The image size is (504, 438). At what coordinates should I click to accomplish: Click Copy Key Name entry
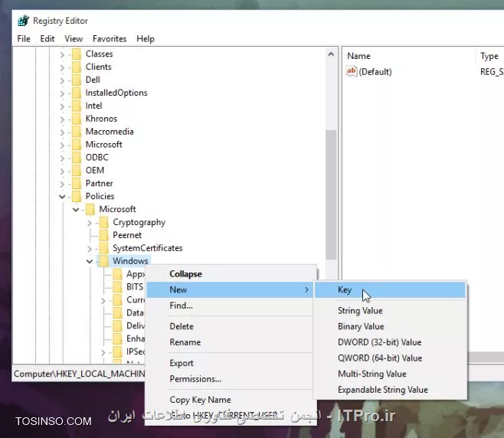pyautogui.click(x=200, y=400)
